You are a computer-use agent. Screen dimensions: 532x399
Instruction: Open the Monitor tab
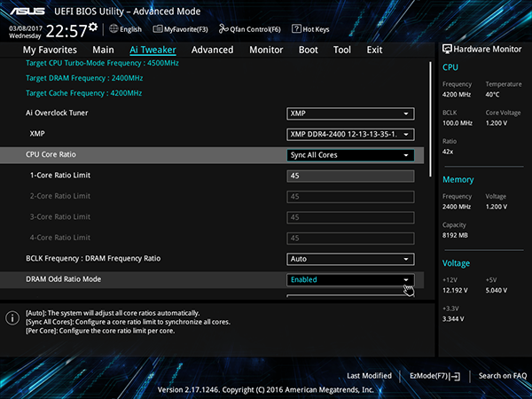[266, 50]
